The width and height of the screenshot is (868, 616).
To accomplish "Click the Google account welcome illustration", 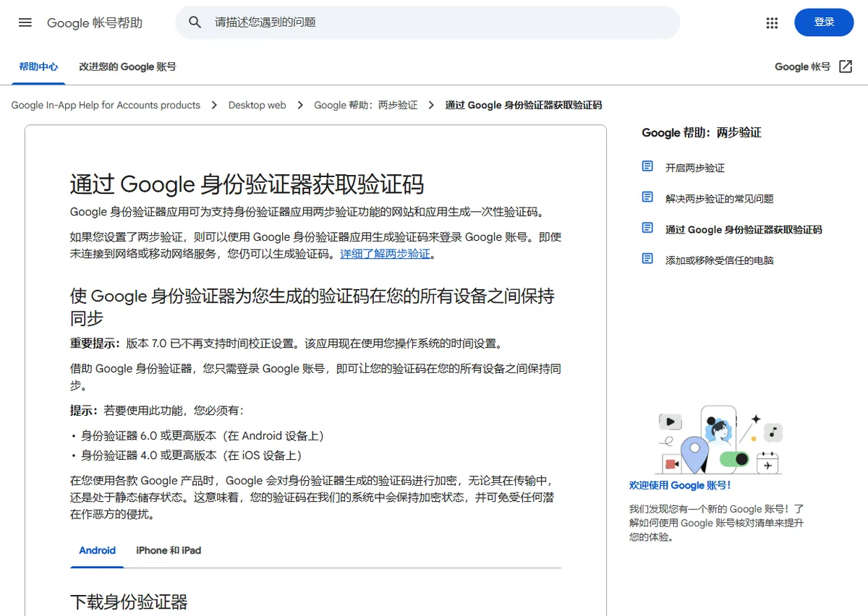I will coord(719,440).
